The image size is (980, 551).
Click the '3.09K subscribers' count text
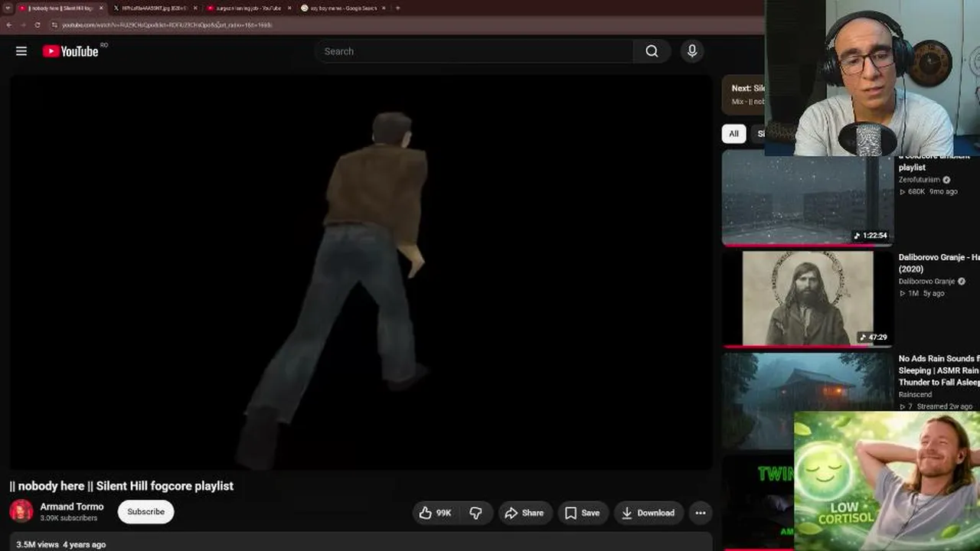(x=69, y=518)
